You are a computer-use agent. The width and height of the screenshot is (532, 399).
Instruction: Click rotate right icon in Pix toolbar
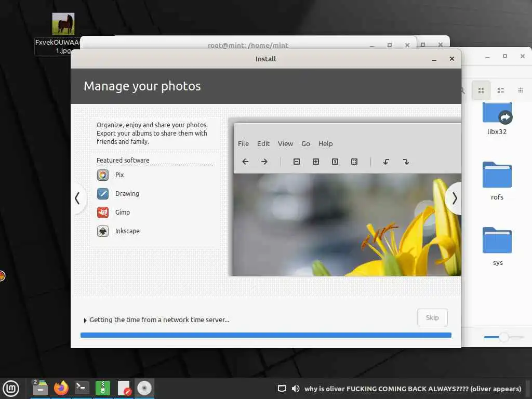[x=406, y=162]
